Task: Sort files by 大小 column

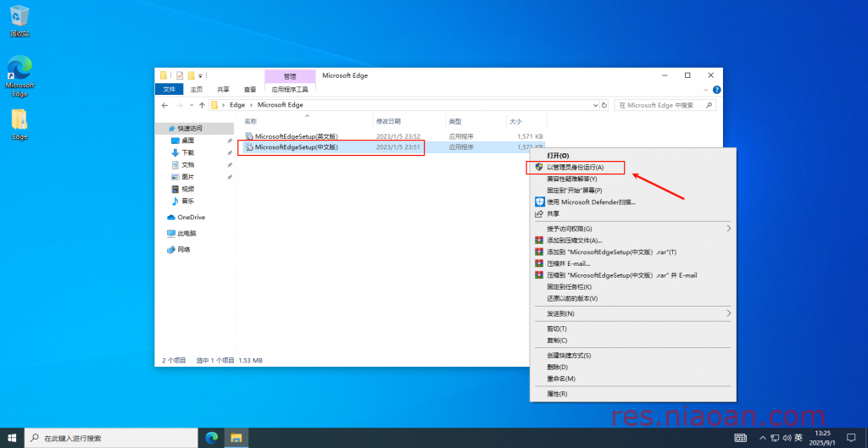Action: click(515, 121)
